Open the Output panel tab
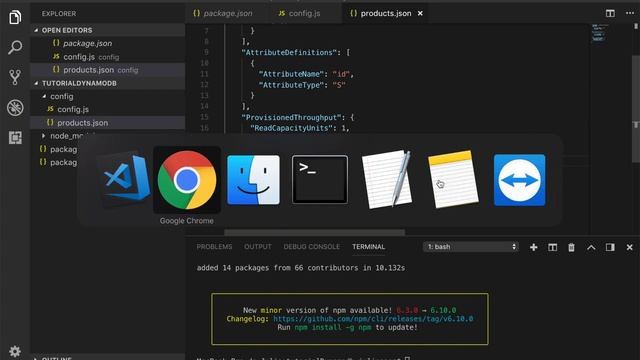This screenshot has width=640, height=360. pos(258,247)
